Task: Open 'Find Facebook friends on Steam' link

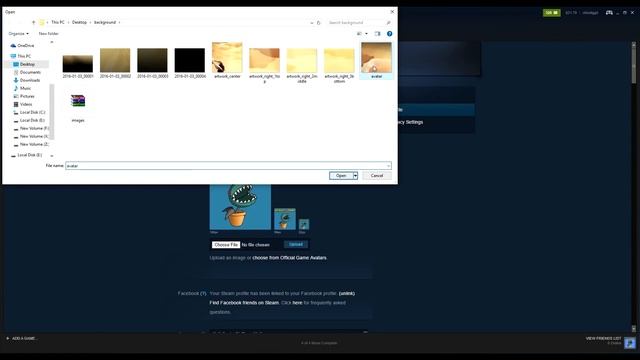Action: click(244, 303)
